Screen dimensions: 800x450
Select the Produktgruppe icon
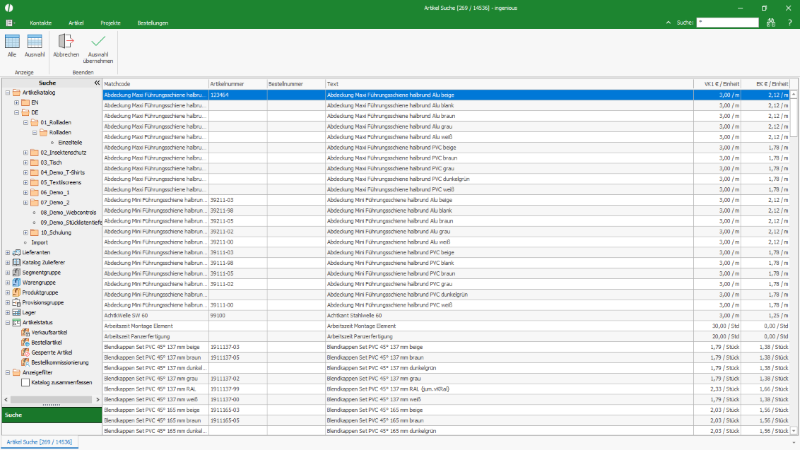(16, 292)
